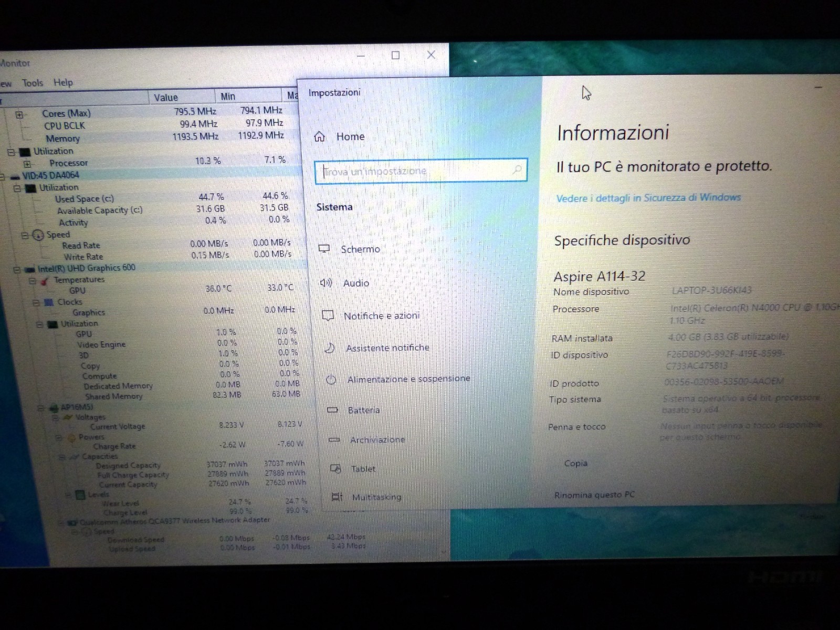Click the Levels icon under AP16M5J
This screenshot has height=630, width=840.
(x=80, y=495)
